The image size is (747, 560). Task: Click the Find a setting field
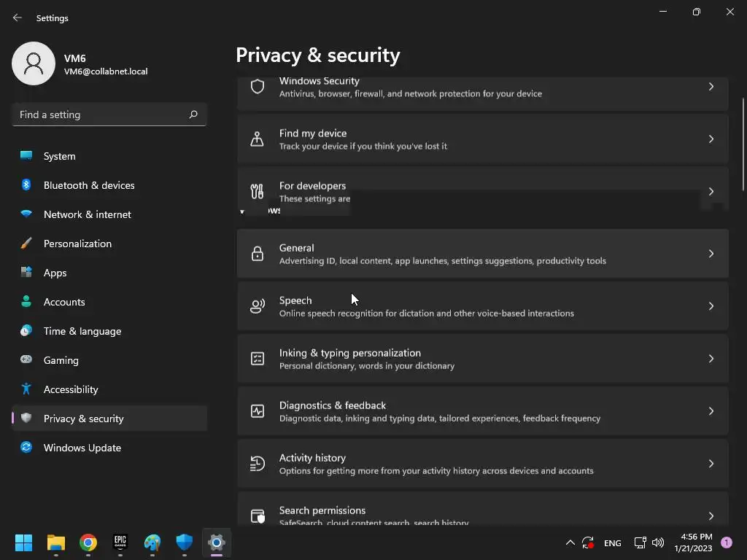pos(109,114)
